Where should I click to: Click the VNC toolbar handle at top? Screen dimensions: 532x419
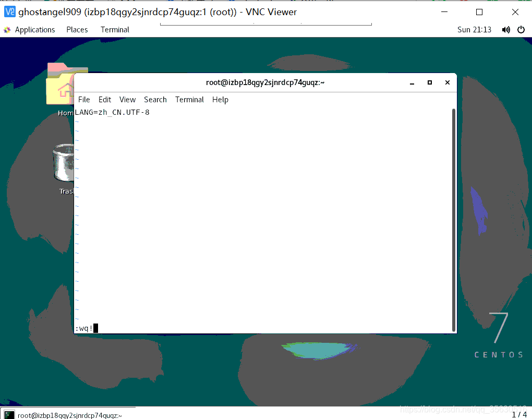266,24
